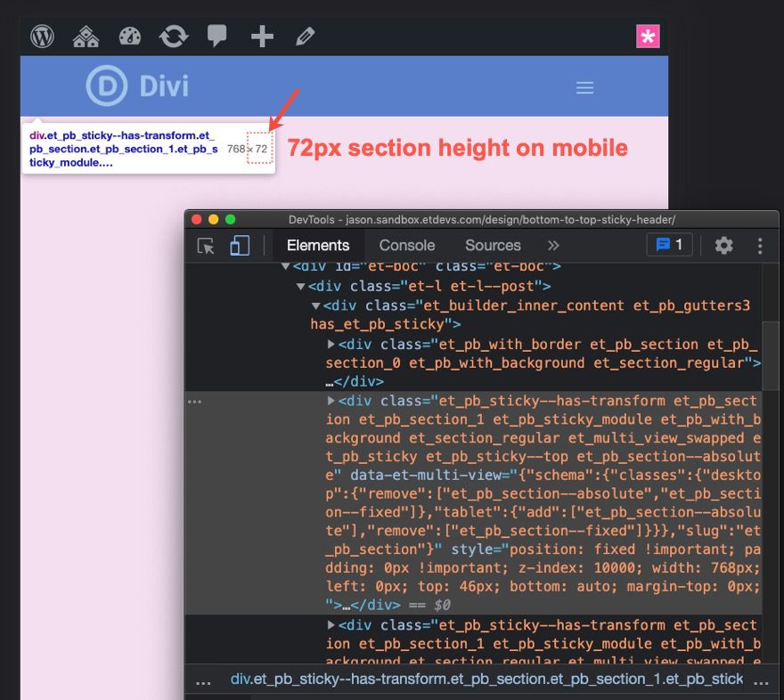Expand the et_pb_section_0 div element
This screenshot has width=784, height=700.
pyautogui.click(x=333, y=344)
